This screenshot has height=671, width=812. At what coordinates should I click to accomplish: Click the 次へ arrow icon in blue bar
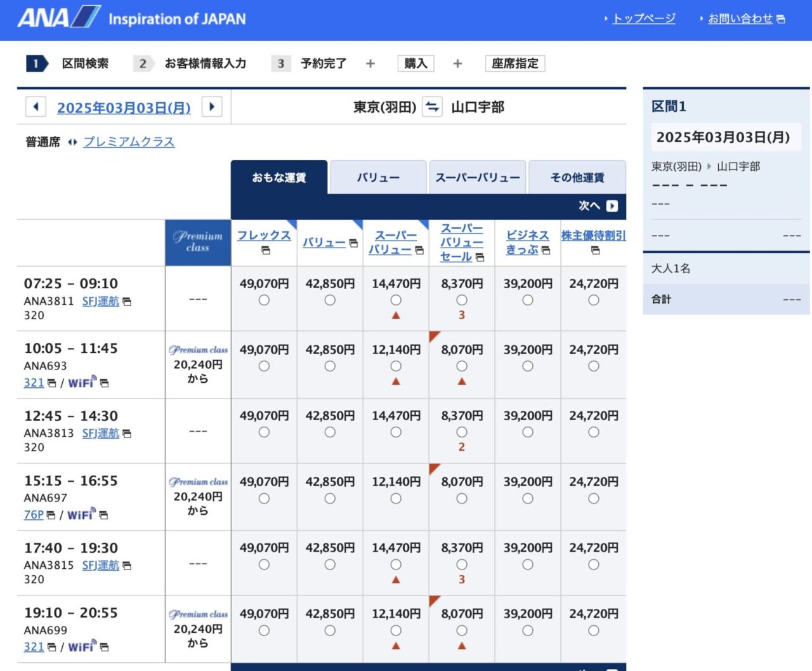(x=612, y=206)
